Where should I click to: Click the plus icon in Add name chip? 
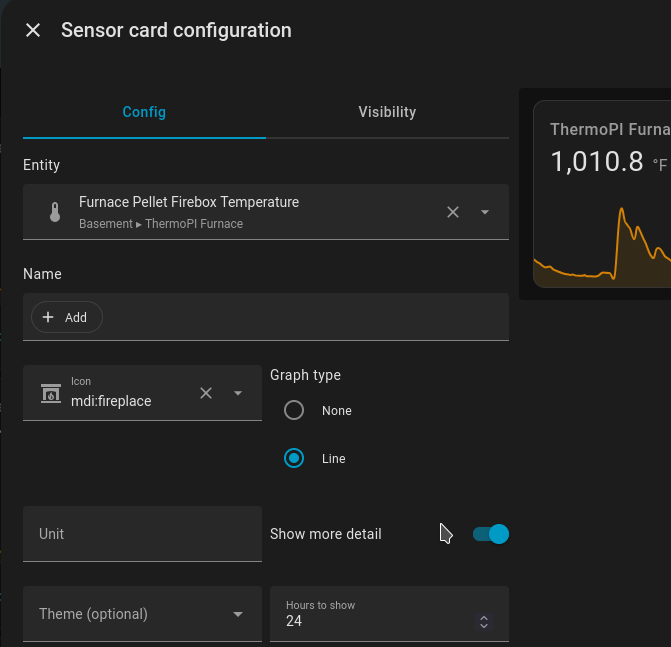pos(48,317)
